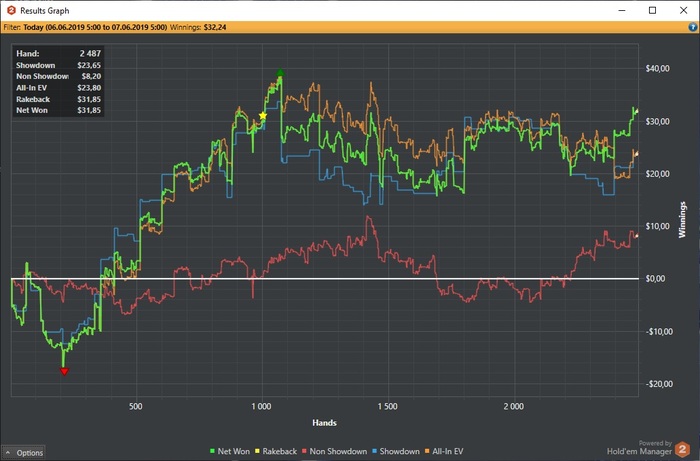Toggle the Showdown legend series
The image size is (700, 461).
pyautogui.click(x=396, y=451)
